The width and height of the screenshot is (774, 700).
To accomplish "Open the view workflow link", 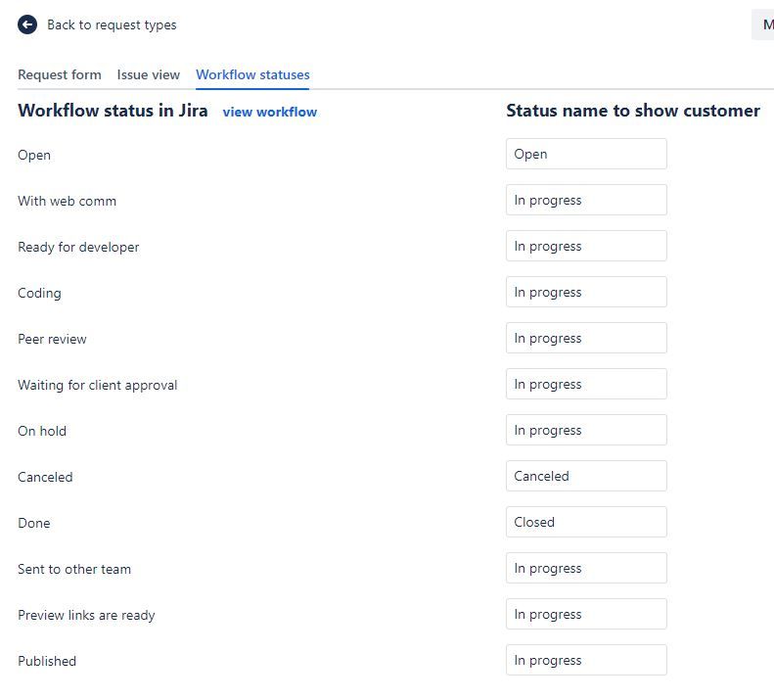I will (269, 112).
